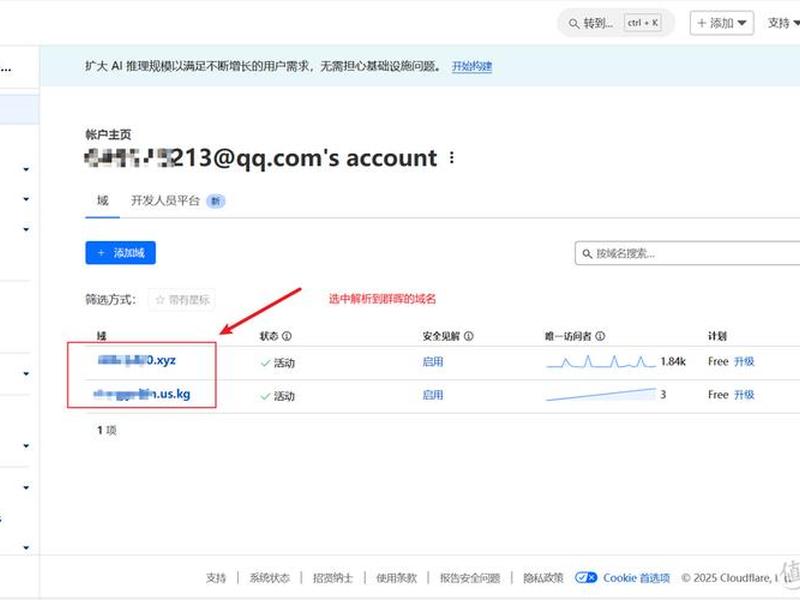This screenshot has width=800, height=600.
Task: Expand the first sidebar section chevron
Action: (26, 169)
